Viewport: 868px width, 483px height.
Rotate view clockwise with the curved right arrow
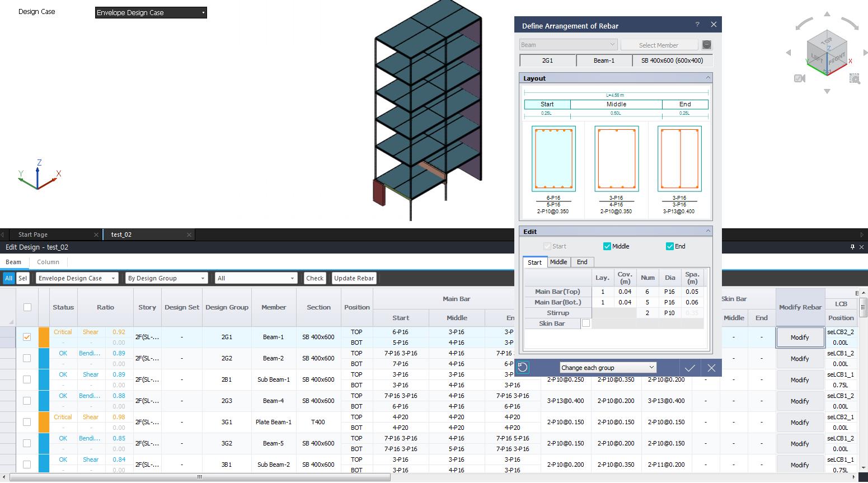[849, 23]
